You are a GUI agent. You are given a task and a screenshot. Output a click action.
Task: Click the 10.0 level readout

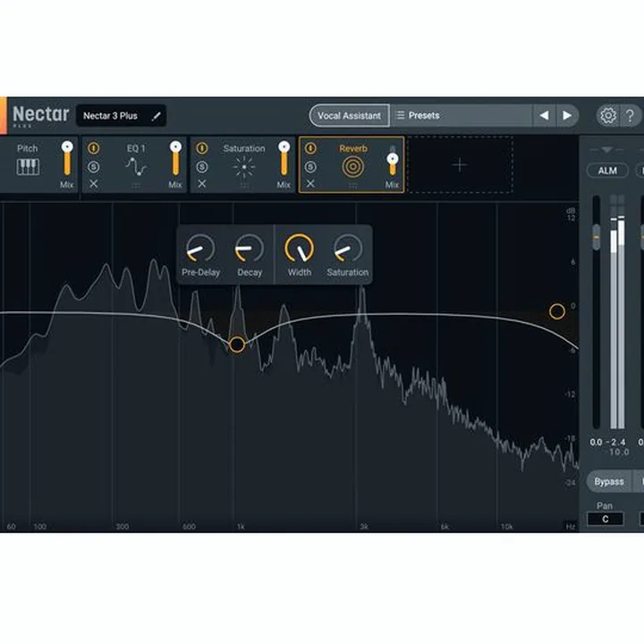619,452
